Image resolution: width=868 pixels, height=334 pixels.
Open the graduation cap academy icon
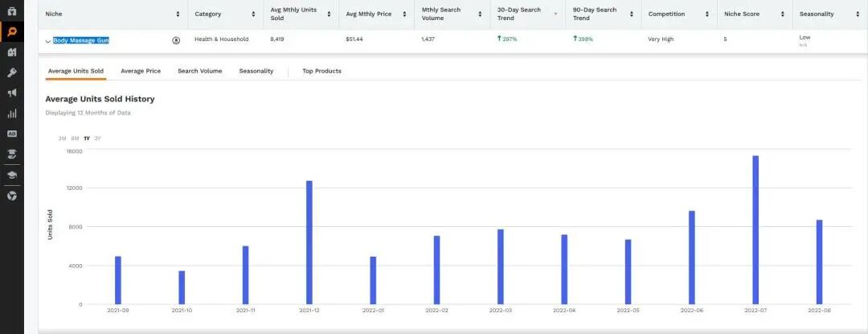pyautogui.click(x=11, y=175)
